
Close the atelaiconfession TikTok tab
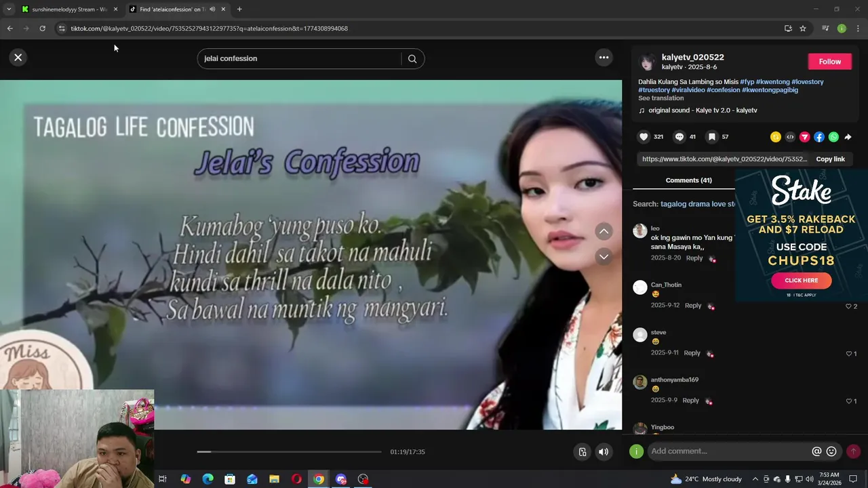click(223, 9)
